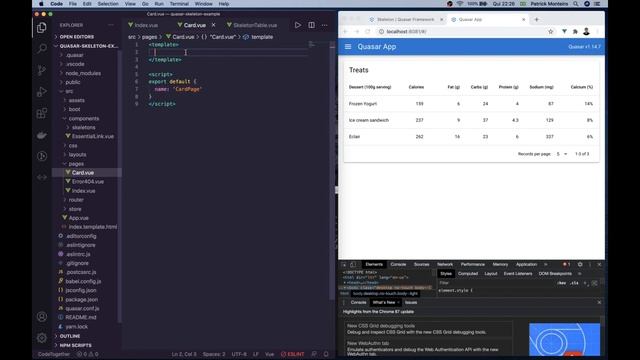Split the editor to the right
The height and width of the screenshot is (360, 640).
coord(311,25)
